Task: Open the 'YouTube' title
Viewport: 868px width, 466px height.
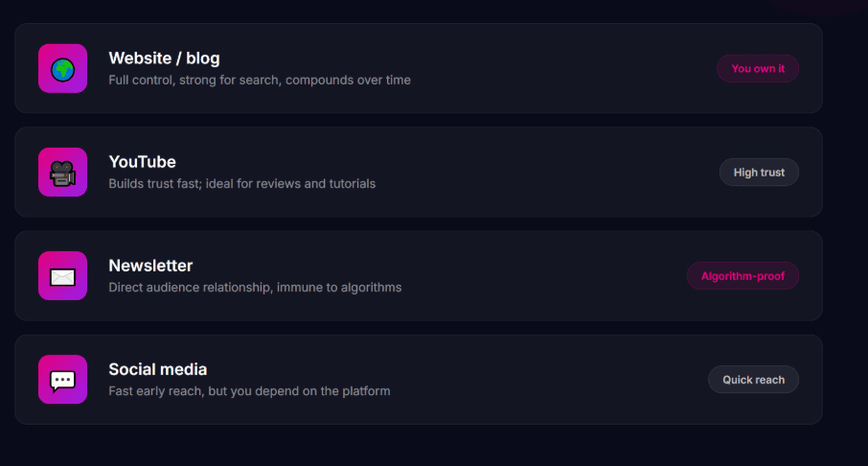Action: 142,162
